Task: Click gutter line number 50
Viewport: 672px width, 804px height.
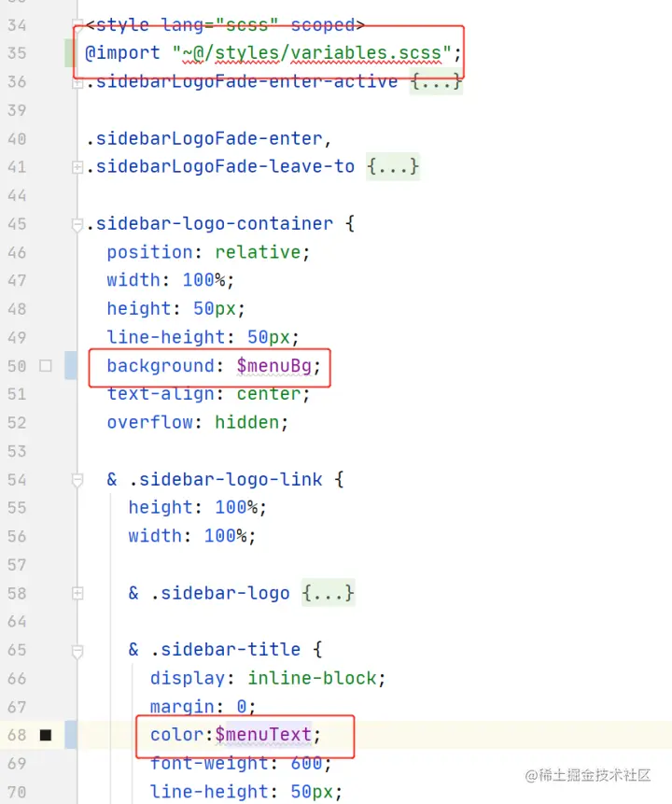Action: tap(17, 366)
